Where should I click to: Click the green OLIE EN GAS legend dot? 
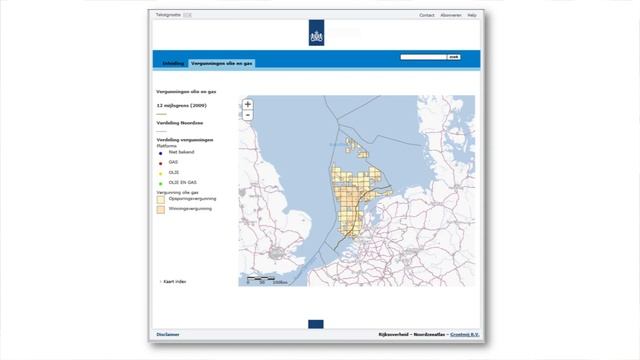[160, 184]
